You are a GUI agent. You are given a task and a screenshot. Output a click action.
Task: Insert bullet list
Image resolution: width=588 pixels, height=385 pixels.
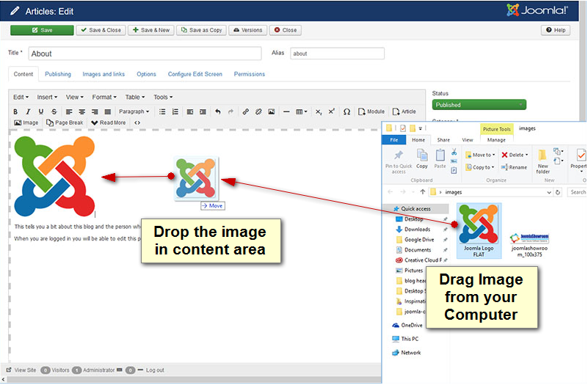(162, 111)
